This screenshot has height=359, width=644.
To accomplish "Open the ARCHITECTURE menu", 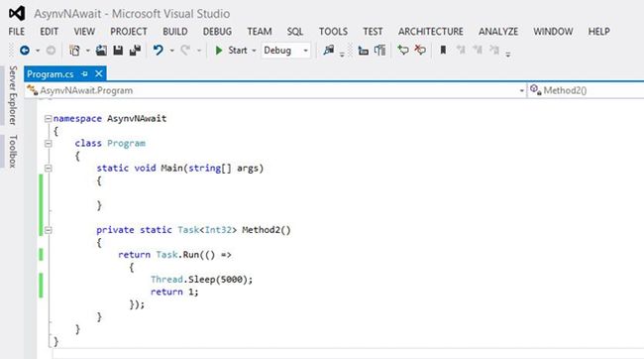I will [430, 32].
